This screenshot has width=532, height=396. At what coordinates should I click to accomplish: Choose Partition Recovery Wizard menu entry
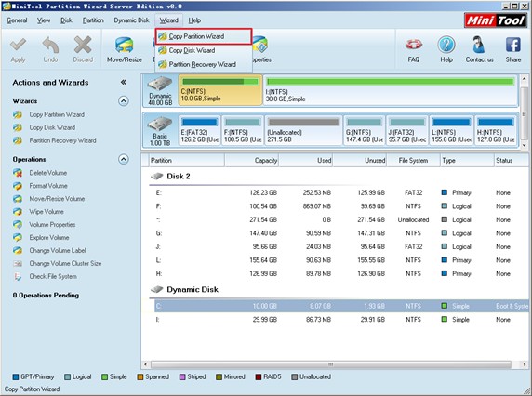pos(204,64)
